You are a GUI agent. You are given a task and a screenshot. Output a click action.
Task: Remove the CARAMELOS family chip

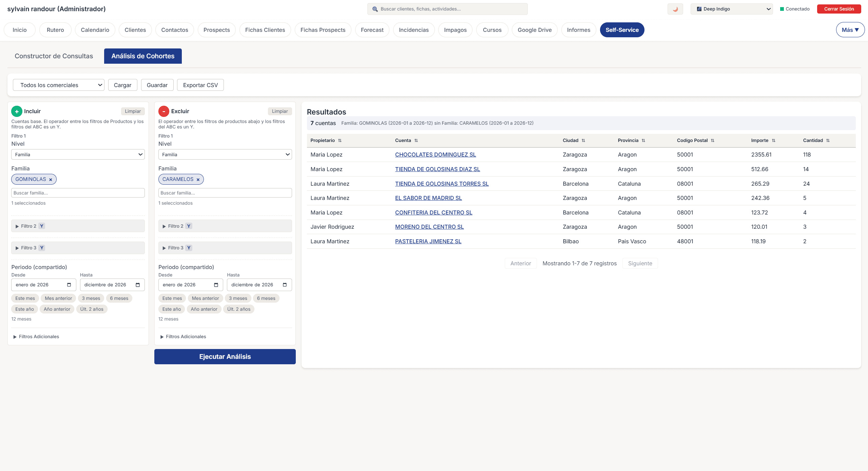(x=198, y=180)
